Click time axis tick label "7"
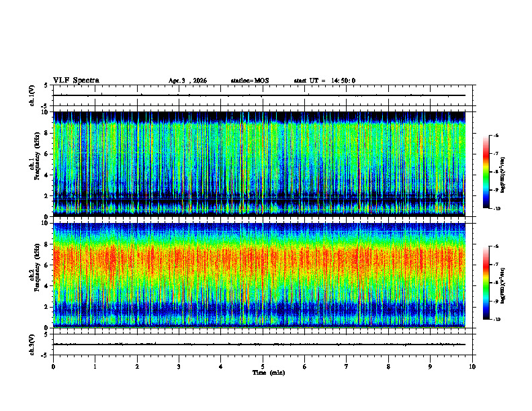532x411 pixels. coord(347,367)
